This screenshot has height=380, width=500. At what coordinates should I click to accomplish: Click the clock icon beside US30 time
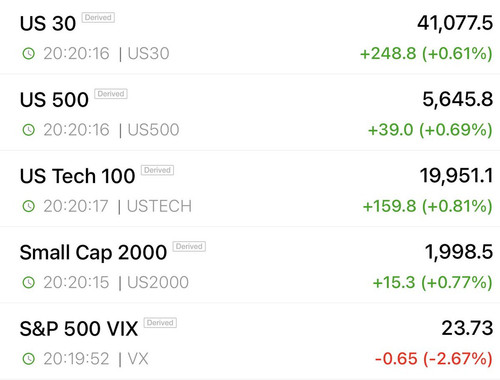pos(28,53)
